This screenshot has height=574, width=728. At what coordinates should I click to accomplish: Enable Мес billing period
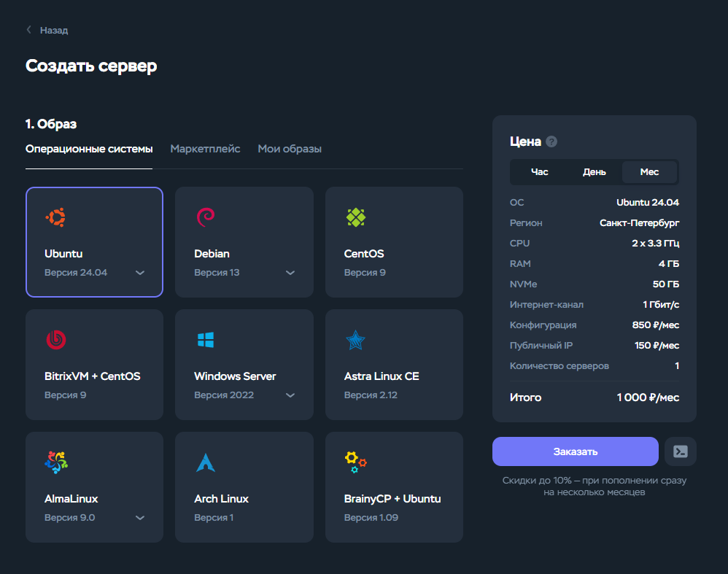click(649, 171)
